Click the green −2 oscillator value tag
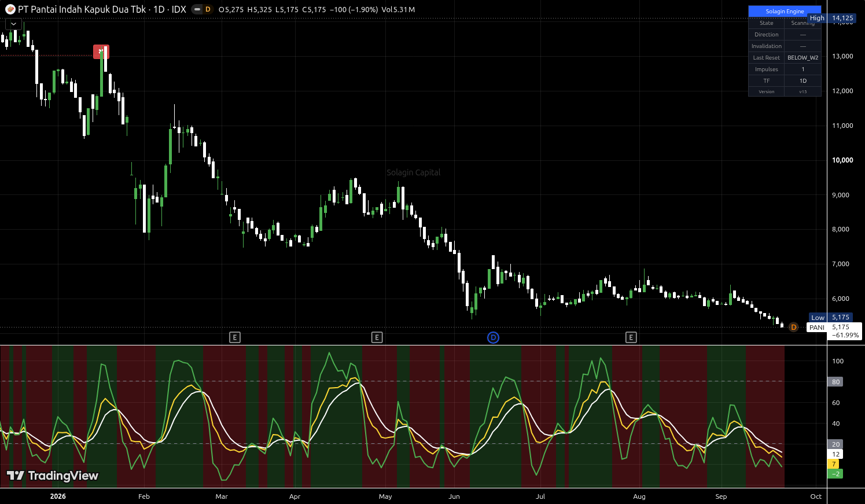 point(835,474)
